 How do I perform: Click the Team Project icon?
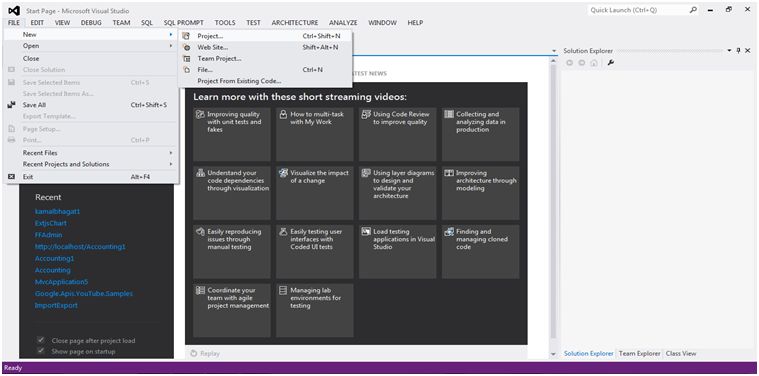(x=186, y=59)
